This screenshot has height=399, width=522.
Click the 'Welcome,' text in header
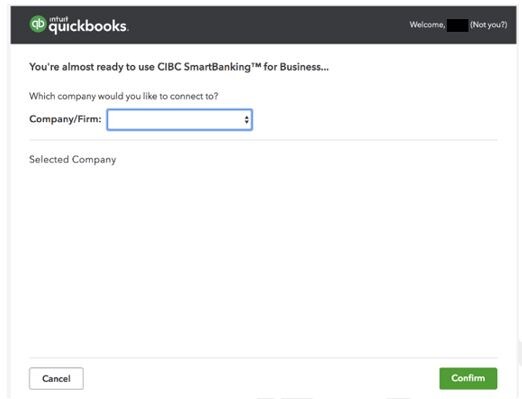427,25
